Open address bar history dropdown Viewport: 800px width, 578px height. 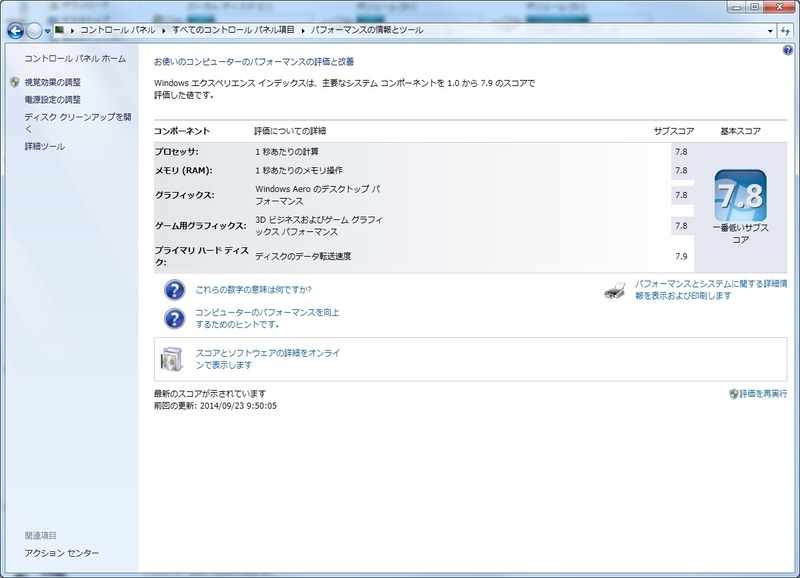tap(770, 31)
